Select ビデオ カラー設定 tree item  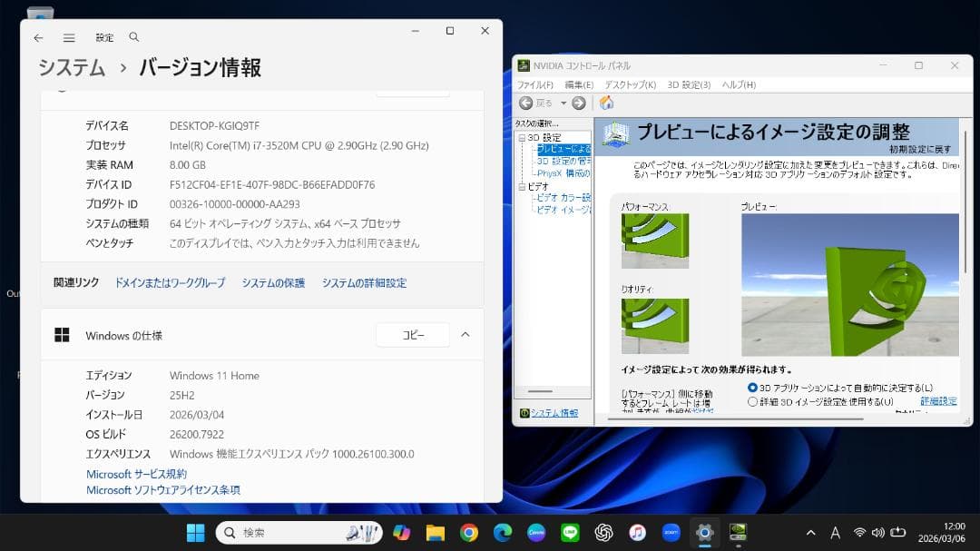(x=563, y=198)
